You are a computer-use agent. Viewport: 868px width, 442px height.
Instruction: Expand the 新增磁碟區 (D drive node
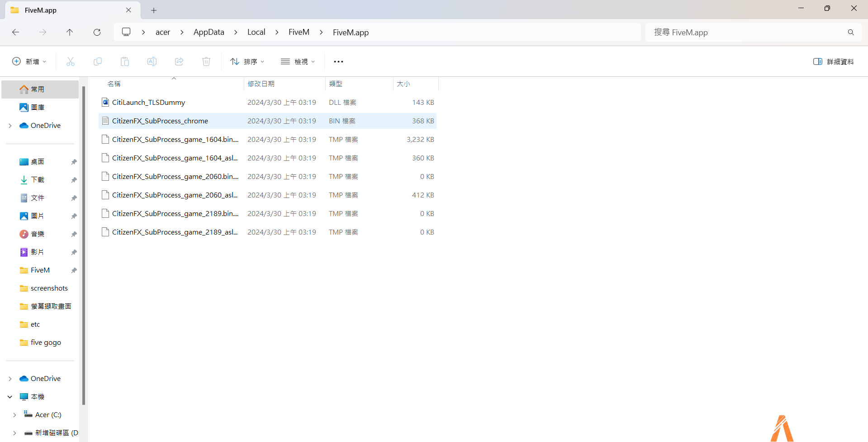tap(14, 433)
